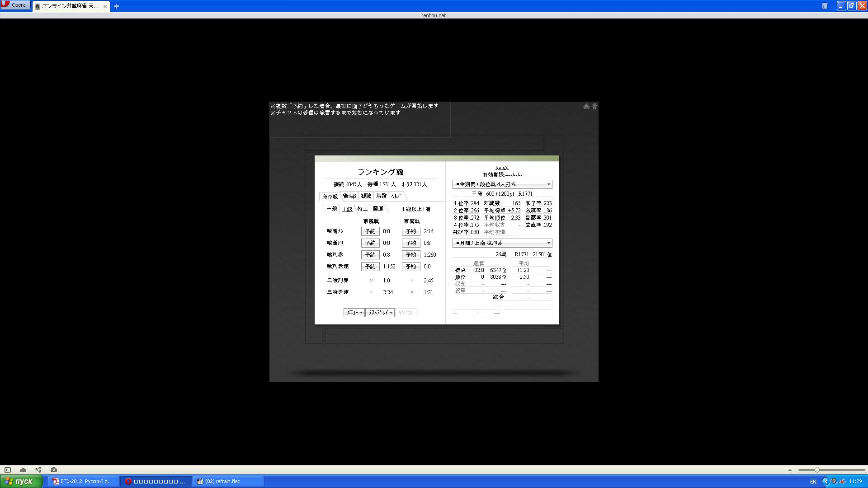Toggle the Opera Turbo speedometer icon
The width and height of the screenshot is (868, 488).
point(54,470)
